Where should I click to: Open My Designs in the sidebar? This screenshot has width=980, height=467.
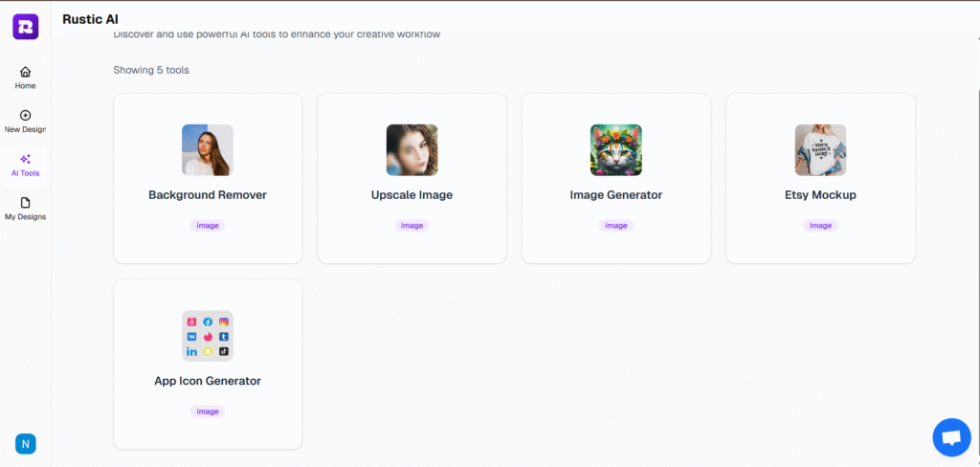coord(26,209)
